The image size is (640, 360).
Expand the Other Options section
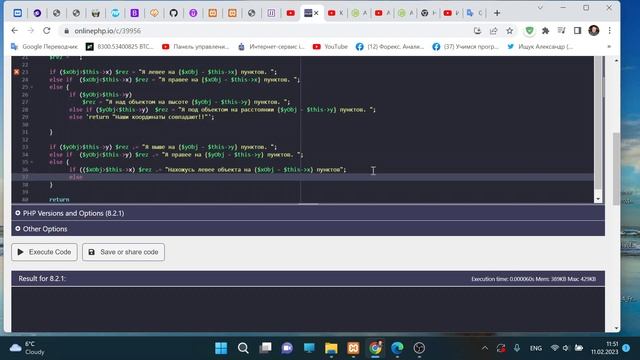point(308,229)
